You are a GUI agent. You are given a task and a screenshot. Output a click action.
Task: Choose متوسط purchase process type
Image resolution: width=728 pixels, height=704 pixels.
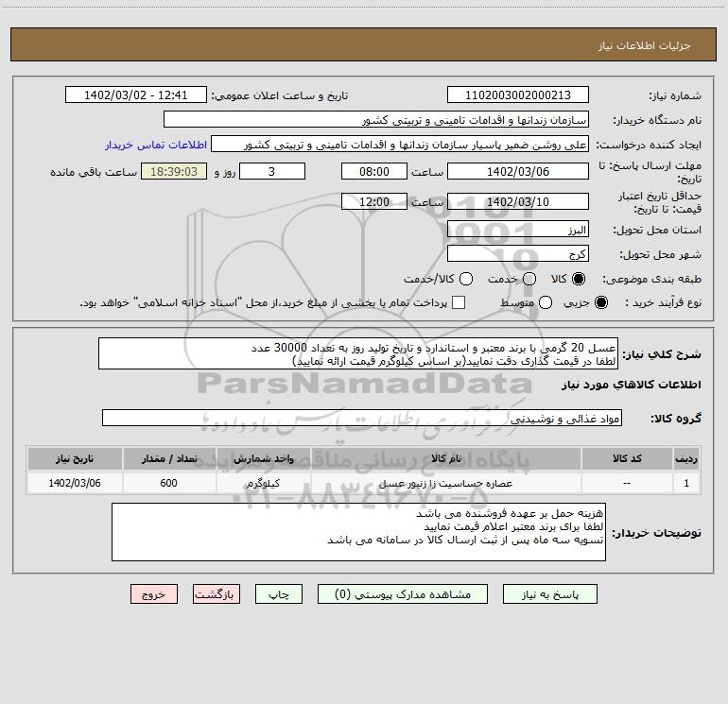coord(546,302)
